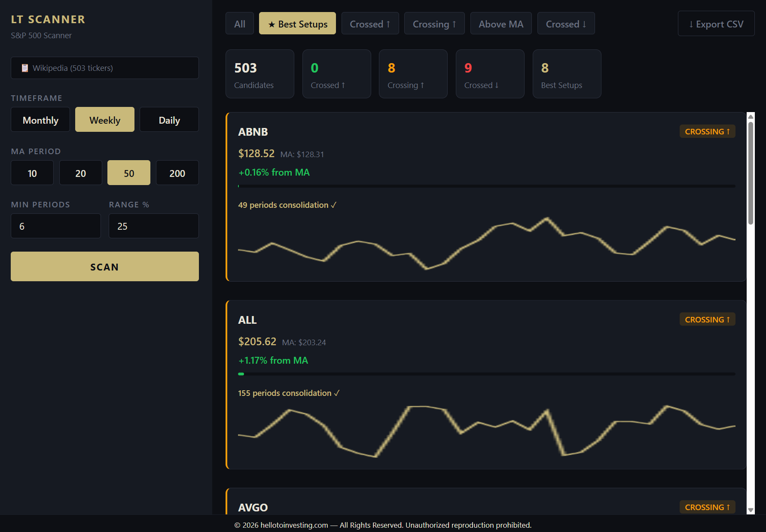Run the SCAN button

pyautogui.click(x=105, y=267)
